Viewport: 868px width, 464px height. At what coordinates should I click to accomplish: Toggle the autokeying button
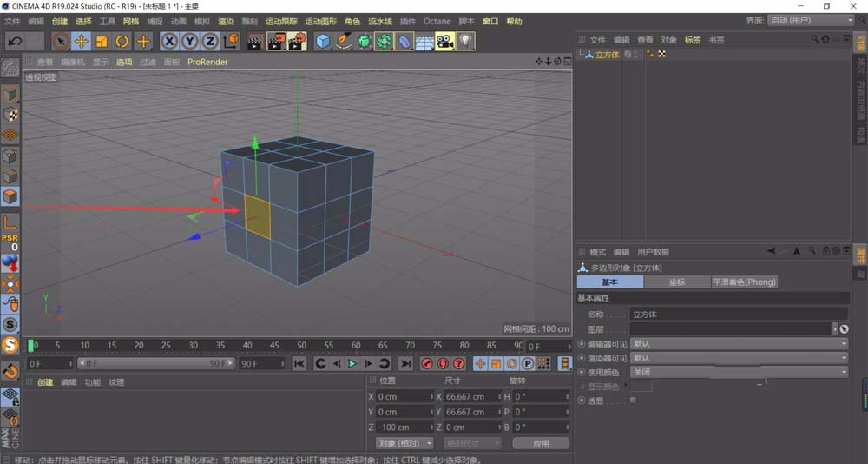(x=443, y=364)
